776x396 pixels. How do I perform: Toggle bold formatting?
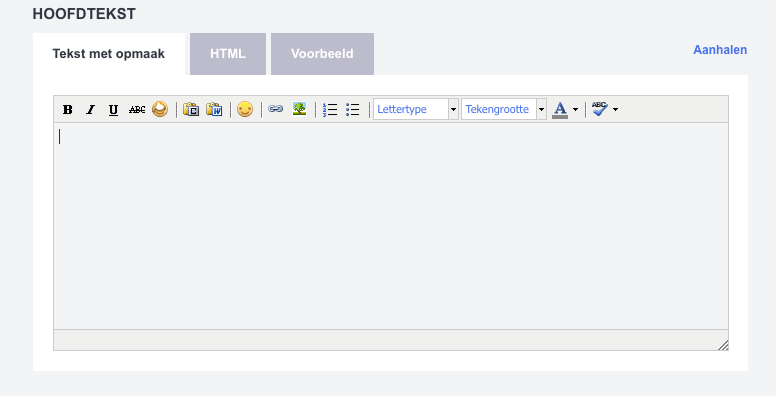tap(68, 109)
